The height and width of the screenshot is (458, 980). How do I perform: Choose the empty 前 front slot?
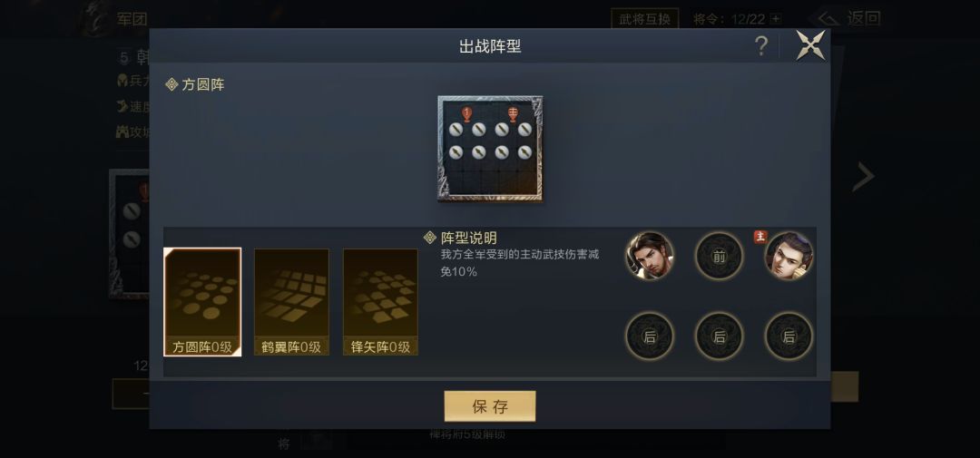[x=720, y=256]
